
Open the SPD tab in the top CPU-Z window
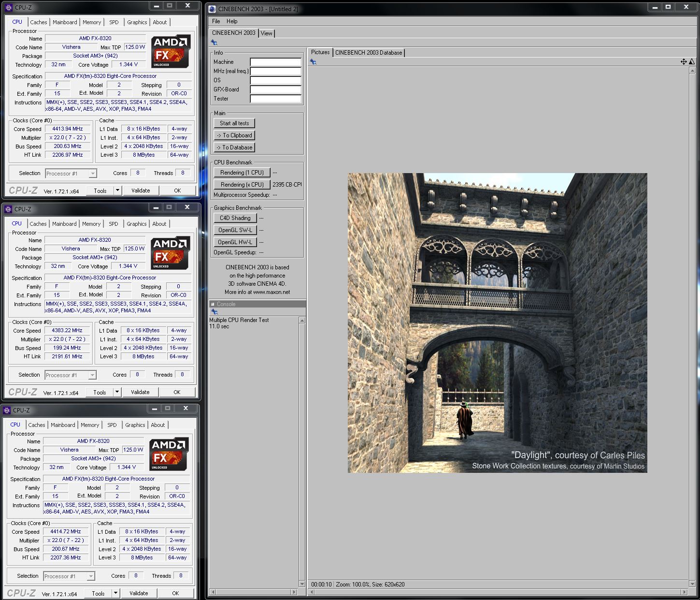pyautogui.click(x=114, y=22)
